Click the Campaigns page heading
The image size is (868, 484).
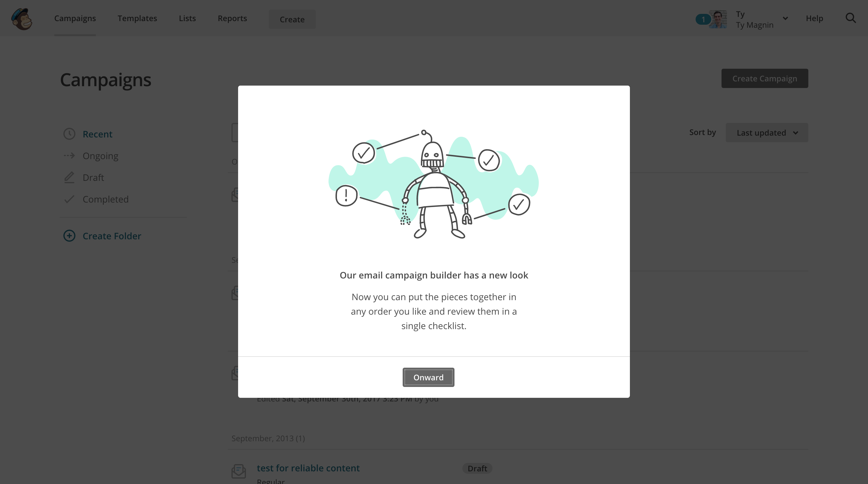pyautogui.click(x=105, y=80)
